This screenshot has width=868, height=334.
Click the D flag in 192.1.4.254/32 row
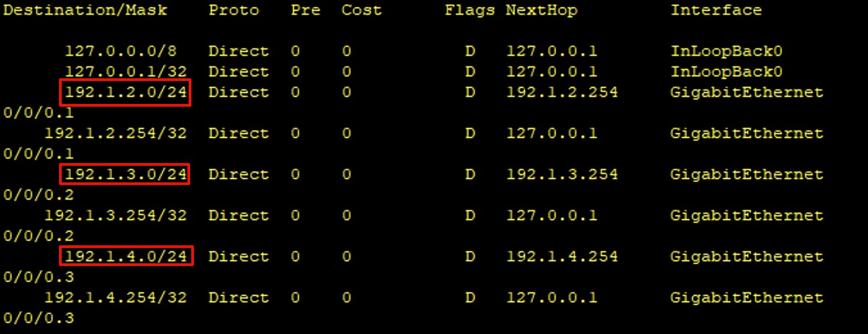click(x=470, y=298)
